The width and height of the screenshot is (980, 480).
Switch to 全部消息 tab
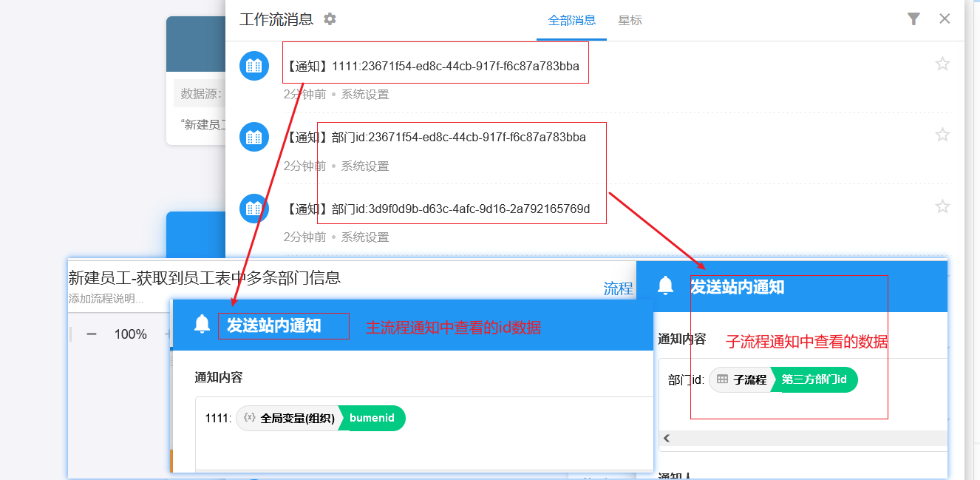click(x=571, y=21)
